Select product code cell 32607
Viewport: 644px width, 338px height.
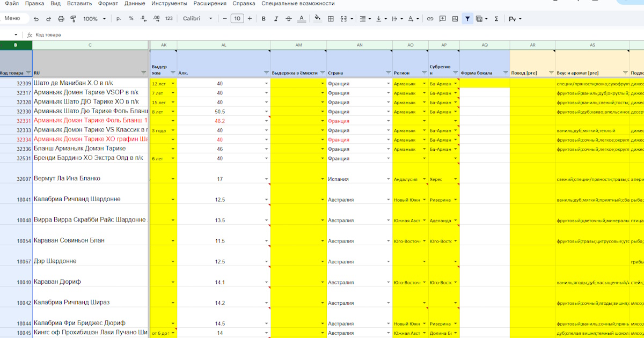point(16,173)
